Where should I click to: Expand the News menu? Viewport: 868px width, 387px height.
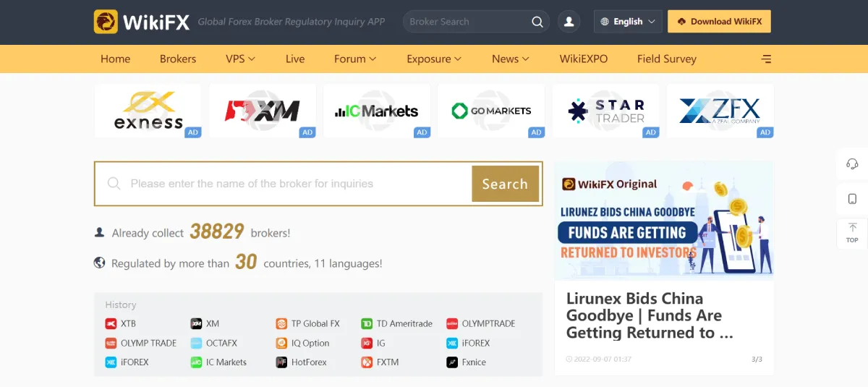point(511,59)
